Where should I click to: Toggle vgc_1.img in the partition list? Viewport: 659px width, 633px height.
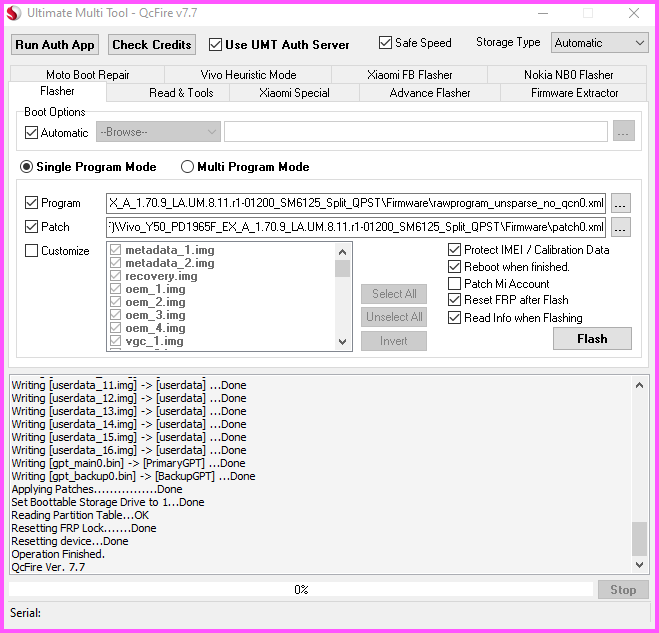pos(115,341)
